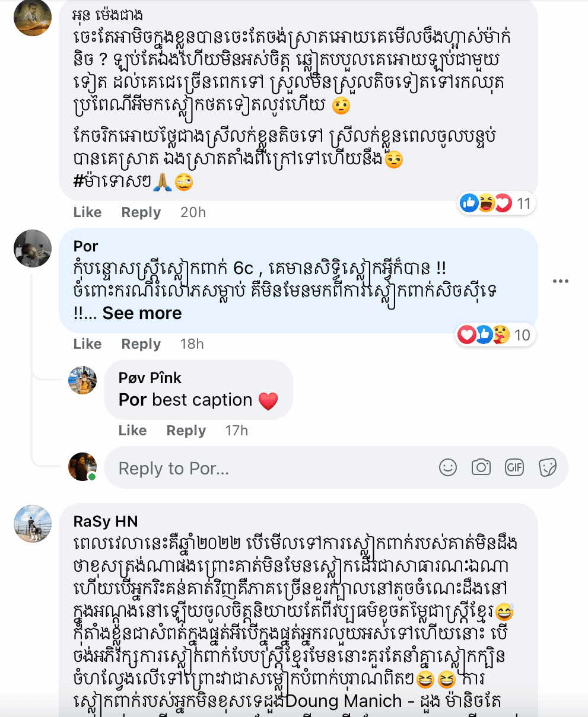Insert an emoji in the reply box

[448, 468]
